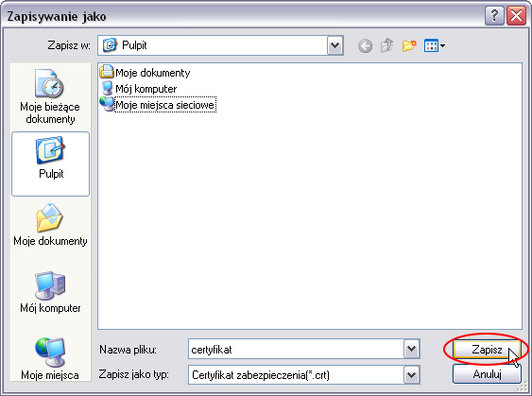Screen dimensions: 532x396
Task: Go up one folder level
Action: point(387,45)
